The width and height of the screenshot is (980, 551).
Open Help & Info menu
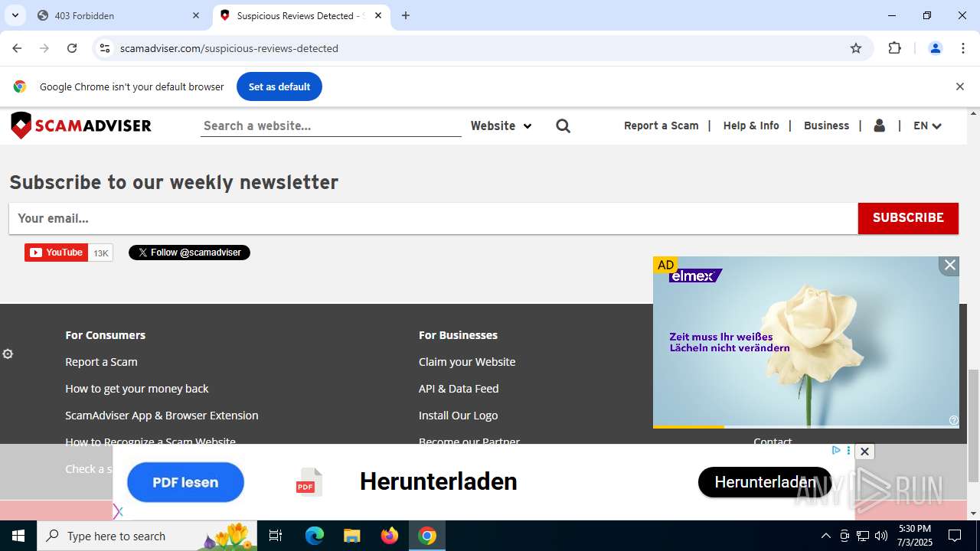[x=751, y=126]
